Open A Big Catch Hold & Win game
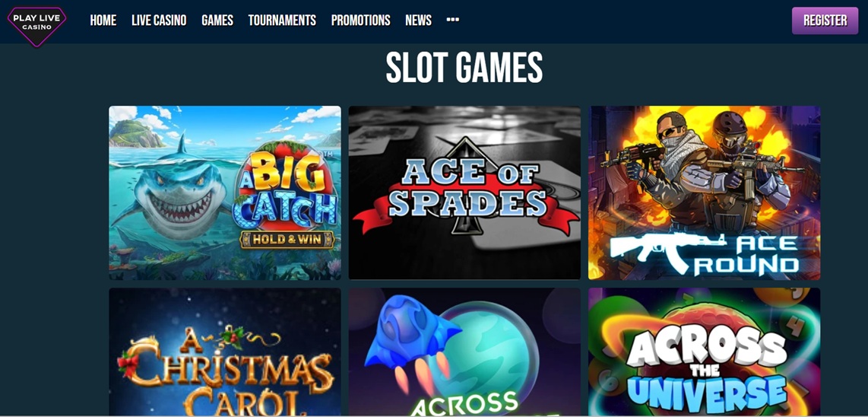 coord(225,193)
